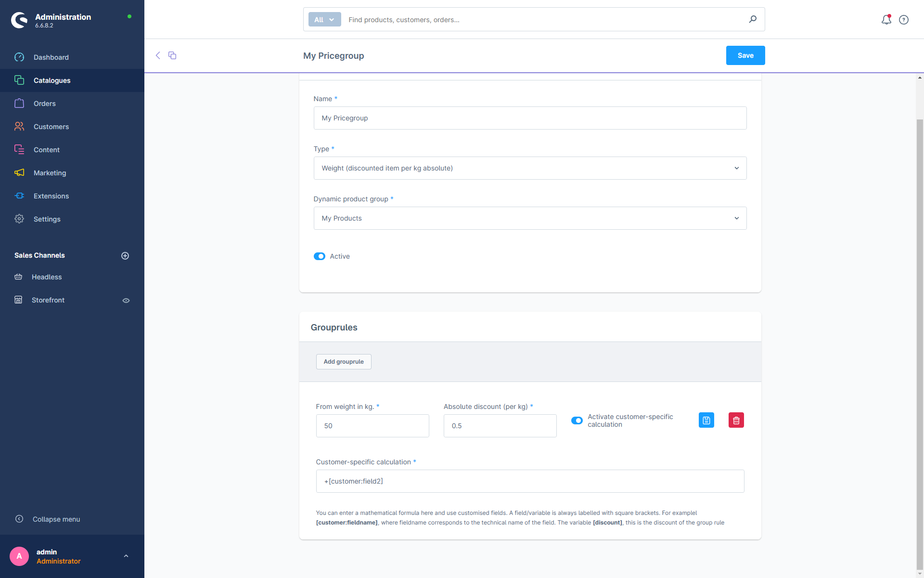Click the search magnifier icon
This screenshot has height=578, width=924.
click(753, 19)
